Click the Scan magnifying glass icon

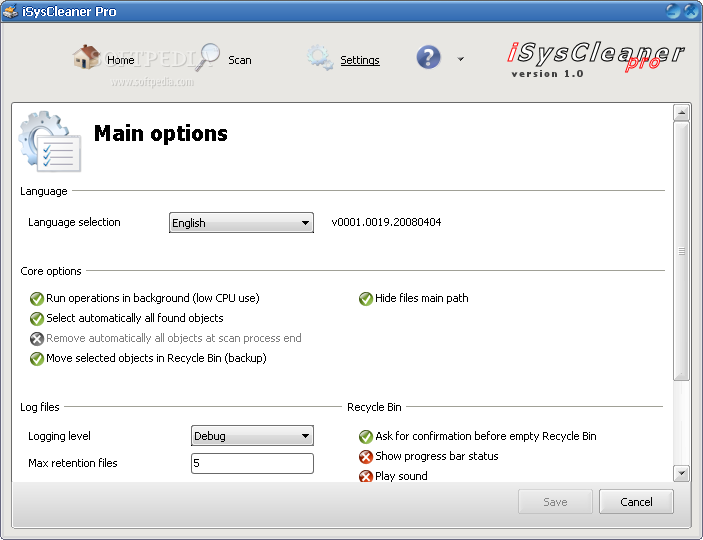(208, 57)
